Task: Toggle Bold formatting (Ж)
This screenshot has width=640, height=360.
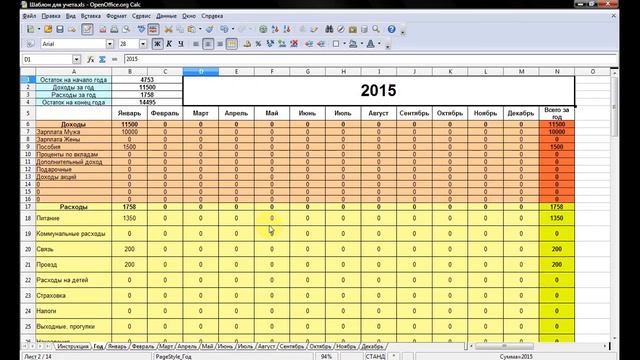Action: pyautogui.click(x=157, y=44)
